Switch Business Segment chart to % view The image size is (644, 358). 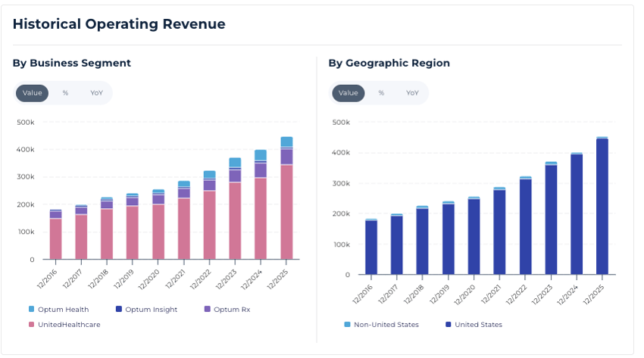[65, 93]
